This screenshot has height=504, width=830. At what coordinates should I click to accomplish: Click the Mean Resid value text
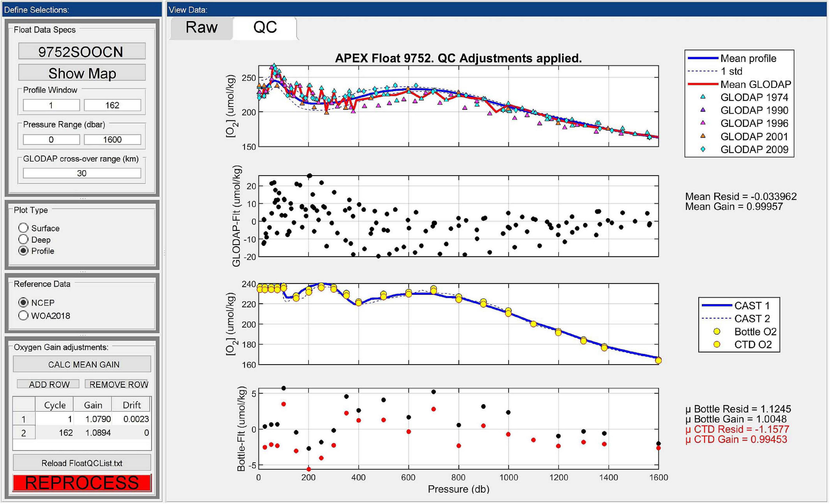click(741, 196)
